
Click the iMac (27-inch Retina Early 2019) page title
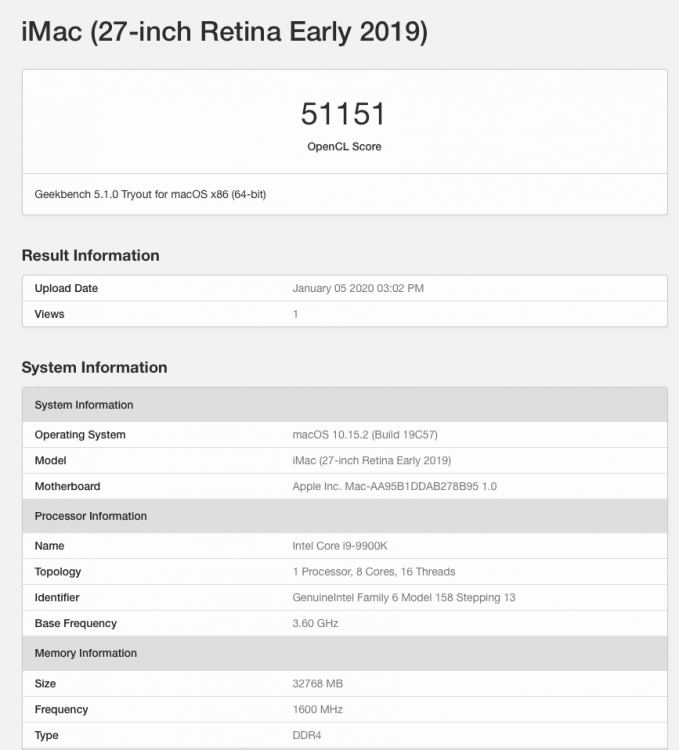click(x=224, y=32)
